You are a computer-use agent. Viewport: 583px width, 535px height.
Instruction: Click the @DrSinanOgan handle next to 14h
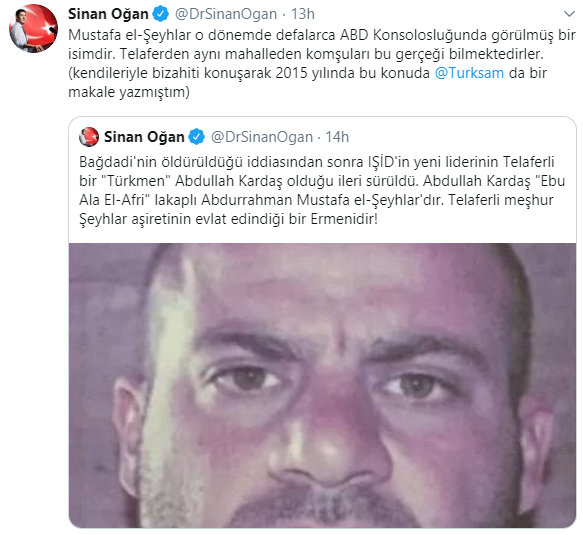(262, 137)
